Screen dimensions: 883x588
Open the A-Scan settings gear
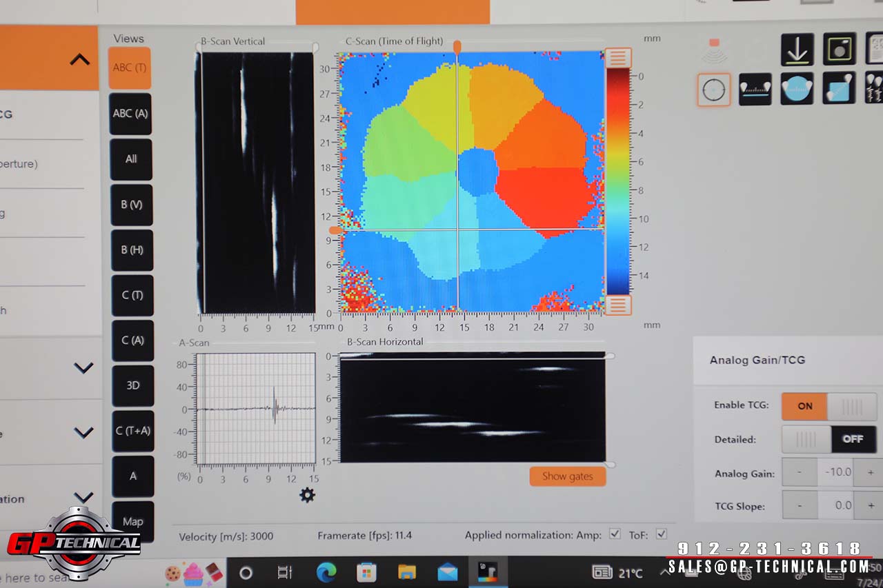[x=307, y=495]
